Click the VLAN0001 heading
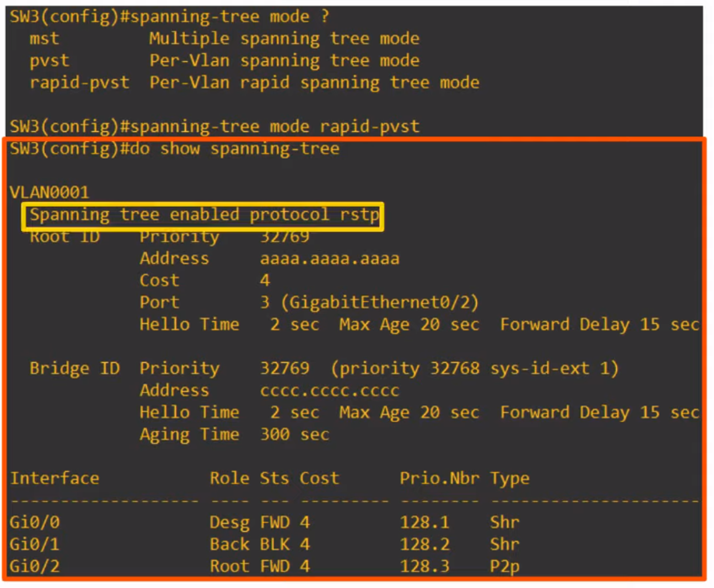Viewport: 714px width, 588px height. (49, 193)
